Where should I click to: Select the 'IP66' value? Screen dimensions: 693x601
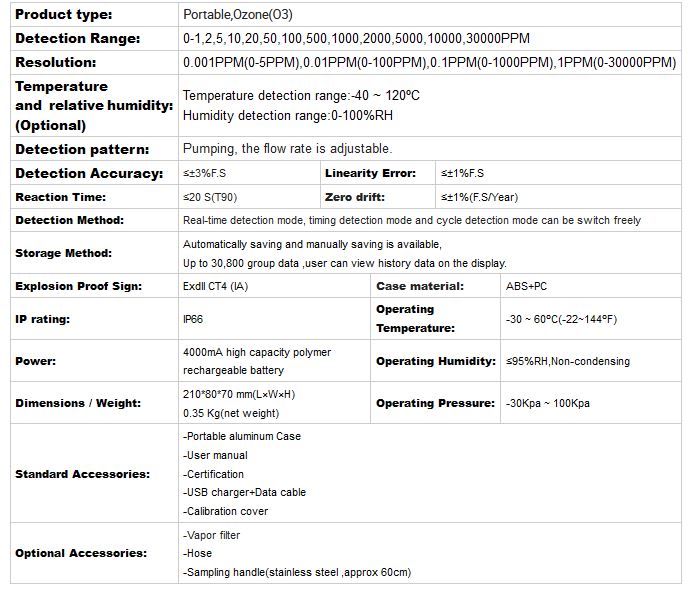click(193, 319)
